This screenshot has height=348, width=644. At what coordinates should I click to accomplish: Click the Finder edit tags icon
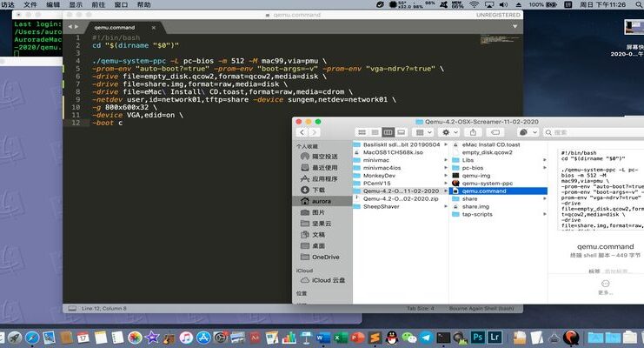pyautogui.click(x=495, y=132)
